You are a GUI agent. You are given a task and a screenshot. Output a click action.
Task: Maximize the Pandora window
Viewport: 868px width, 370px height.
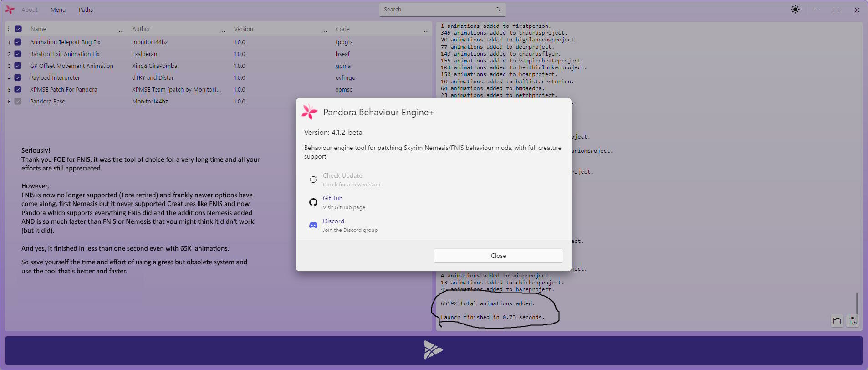click(x=836, y=10)
